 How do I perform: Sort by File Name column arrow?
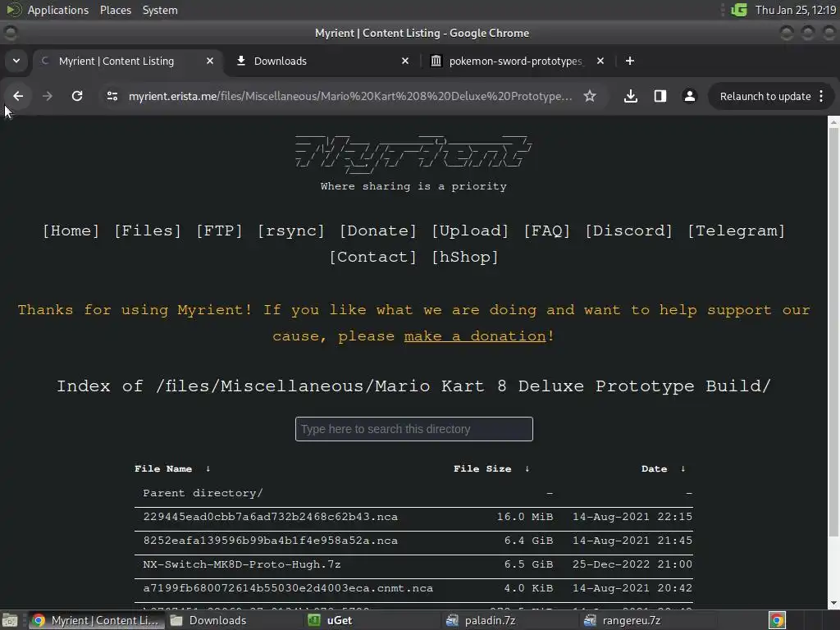208,468
